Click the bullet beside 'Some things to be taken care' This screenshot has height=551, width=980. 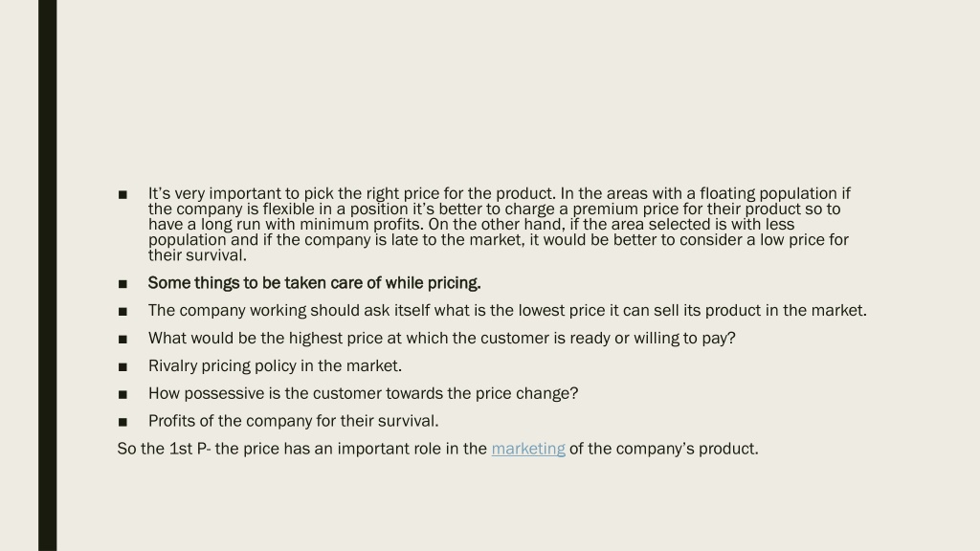(122, 284)
